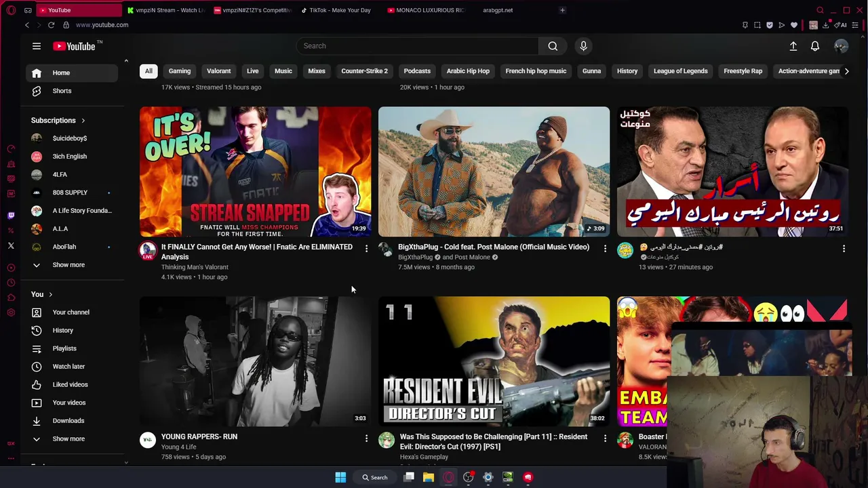Open the heart bookmarks toolbar icon
868x488 pixels.
[x=794, y=25]
